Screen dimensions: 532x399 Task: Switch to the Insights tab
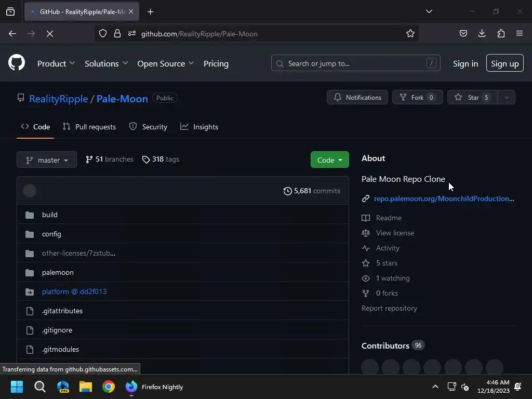199,127
